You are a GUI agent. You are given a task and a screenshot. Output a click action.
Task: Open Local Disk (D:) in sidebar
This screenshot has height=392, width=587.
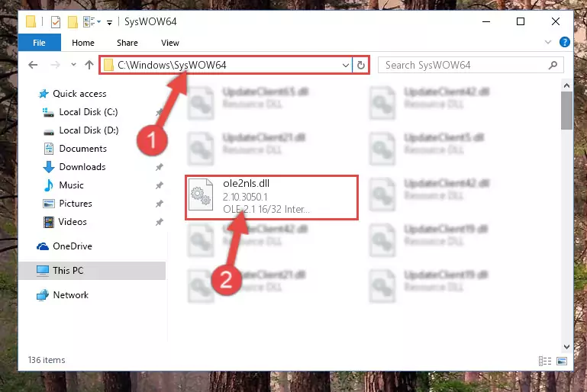click(x=89, y=130)
